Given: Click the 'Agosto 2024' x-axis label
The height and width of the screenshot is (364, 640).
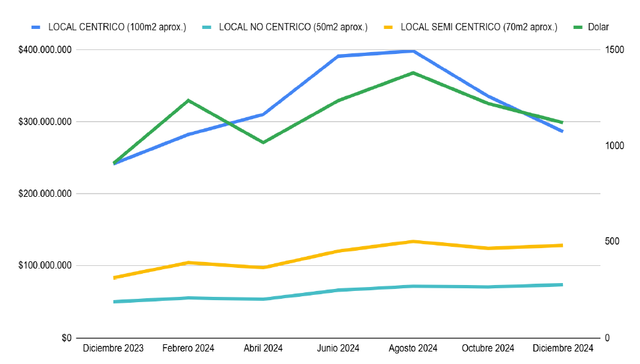Looking at the screenshot, I should (x=413, y=348).
